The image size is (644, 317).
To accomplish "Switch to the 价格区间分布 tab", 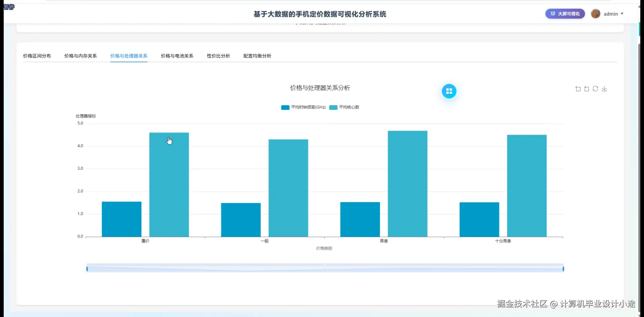I will pyautogui.click(x=37, y=56).
